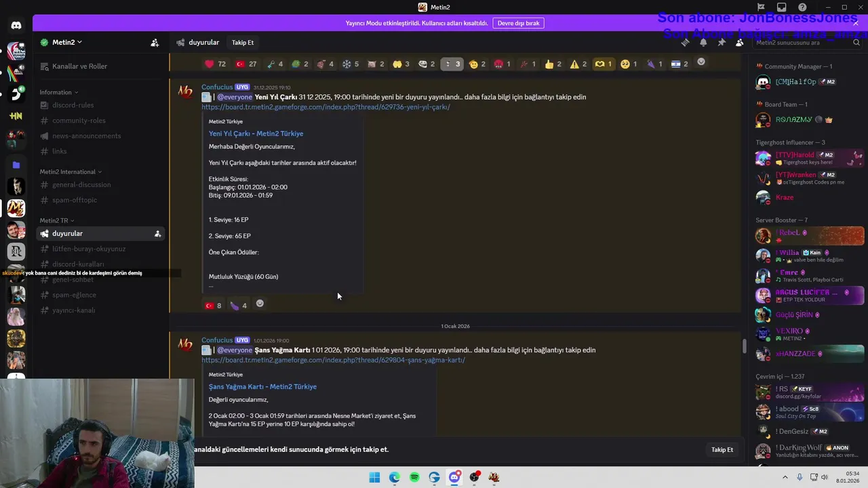Open Confucius avatar on Yeni Yıl Çarkı post
The image size is (868, 488).
(185, 92)
